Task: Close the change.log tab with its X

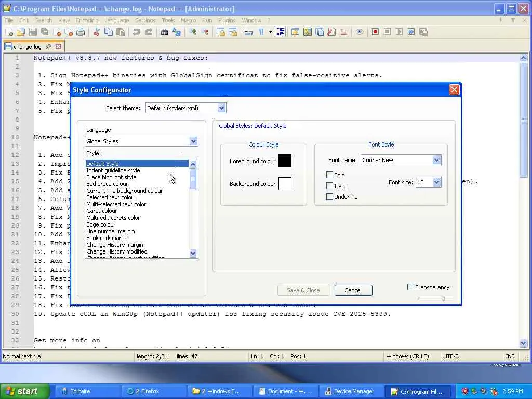Action: [x=58, y=46]
